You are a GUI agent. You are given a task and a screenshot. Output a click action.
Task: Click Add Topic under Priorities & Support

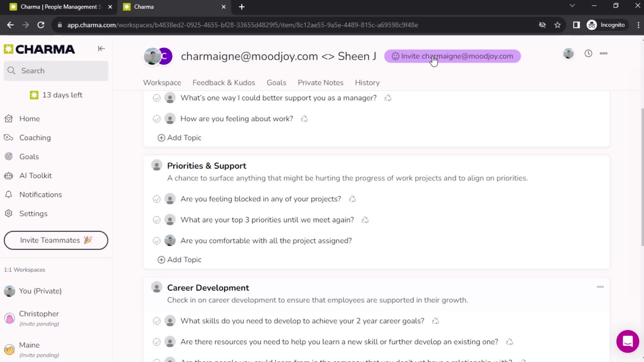(179, 259)
